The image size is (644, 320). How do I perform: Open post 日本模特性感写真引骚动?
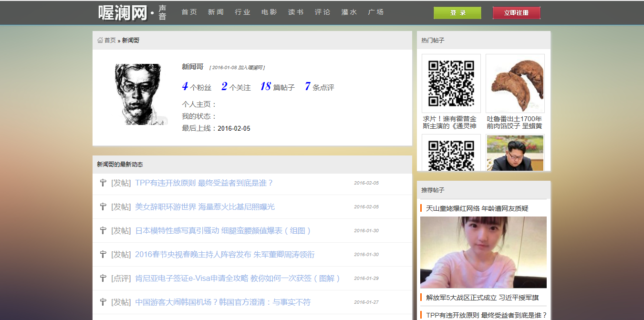click(x=223, y=231)
